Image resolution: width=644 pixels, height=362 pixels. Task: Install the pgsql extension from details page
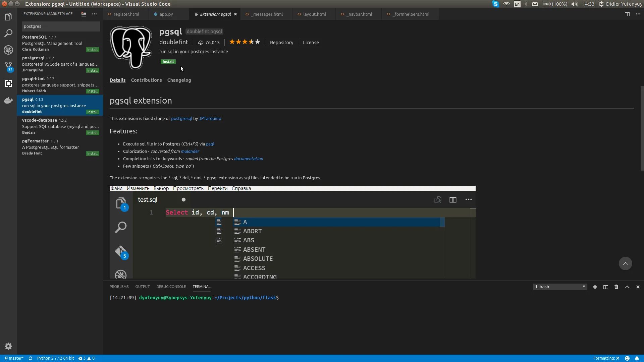pyautogui.click(x=168, y=62)
